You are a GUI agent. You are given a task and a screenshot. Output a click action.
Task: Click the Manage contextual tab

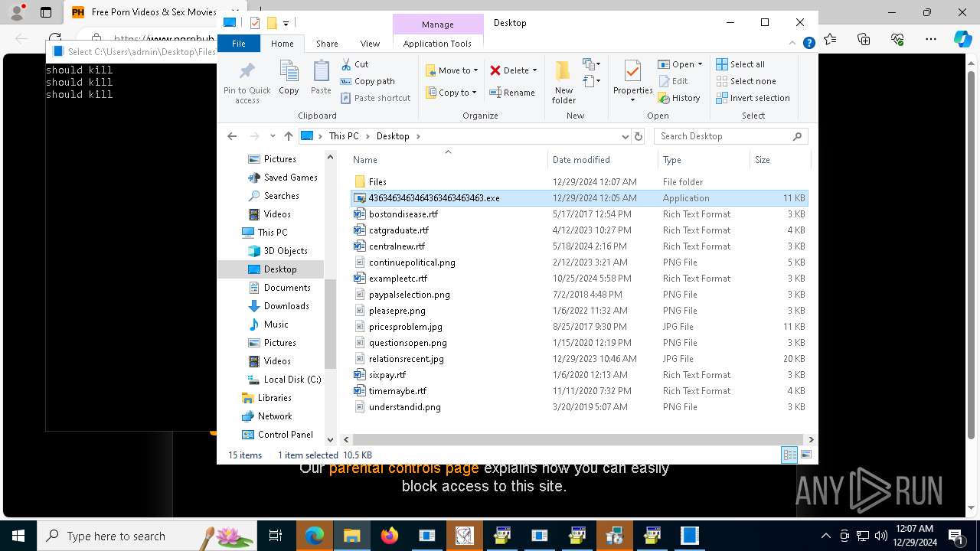click(438, 24)
